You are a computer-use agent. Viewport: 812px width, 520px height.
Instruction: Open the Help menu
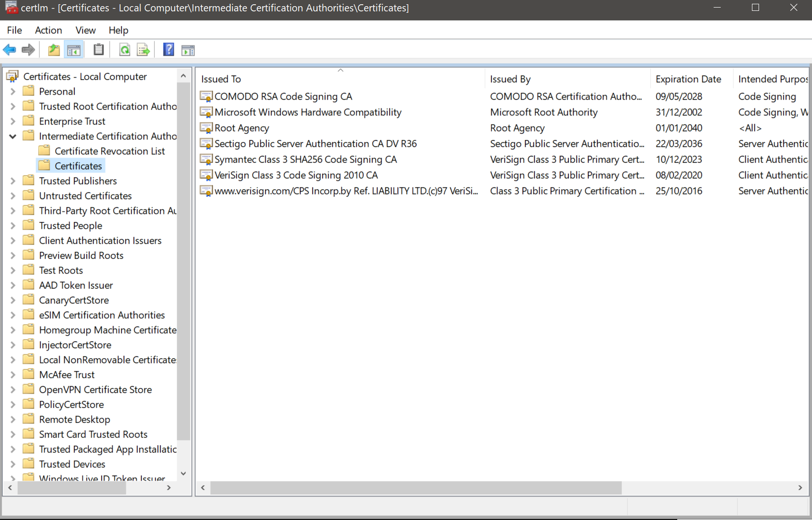118,30
